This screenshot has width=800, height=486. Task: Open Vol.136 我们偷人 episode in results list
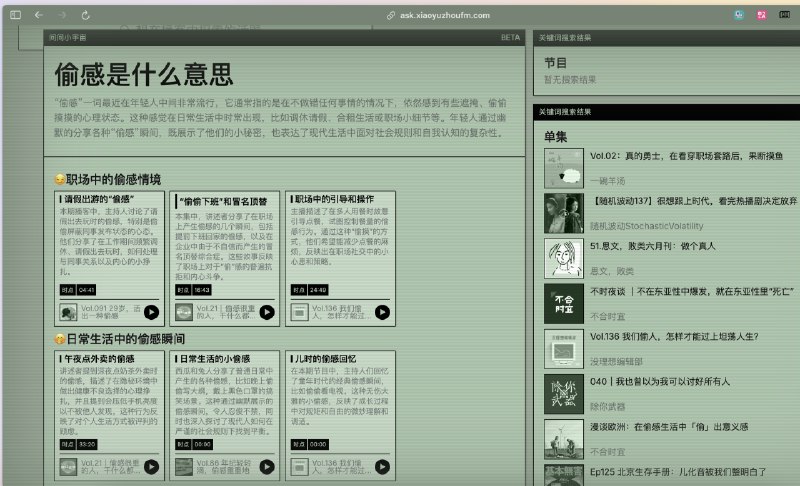(x=674, y=337)
